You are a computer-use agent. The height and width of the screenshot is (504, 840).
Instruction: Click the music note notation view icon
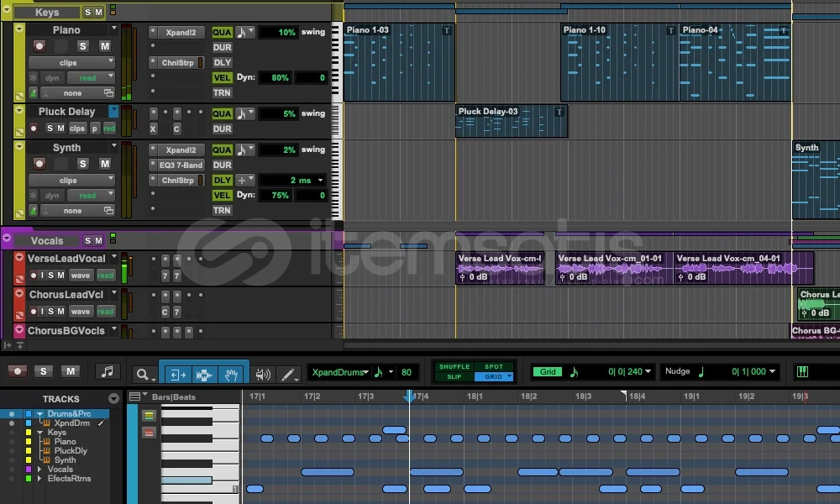(x=107, y=371)
